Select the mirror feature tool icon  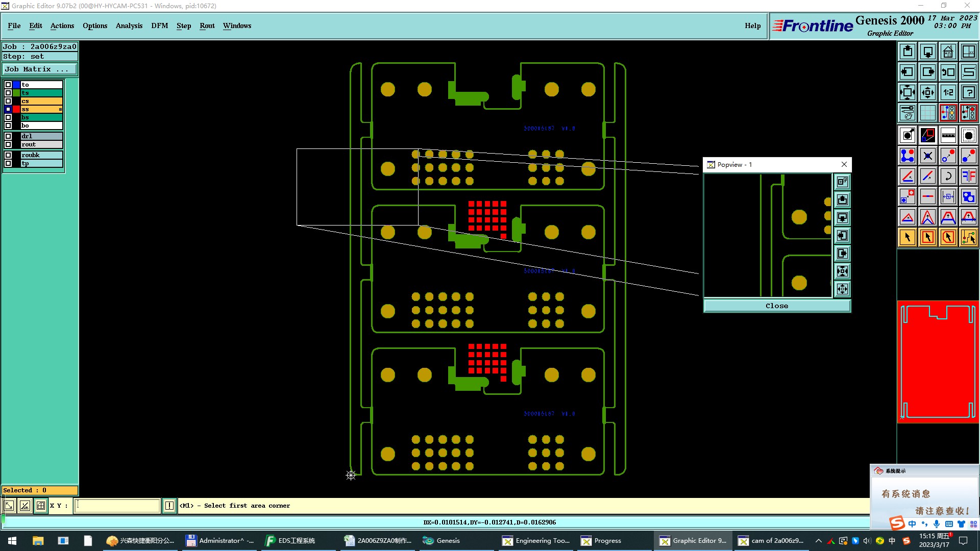tap(968, 176)
